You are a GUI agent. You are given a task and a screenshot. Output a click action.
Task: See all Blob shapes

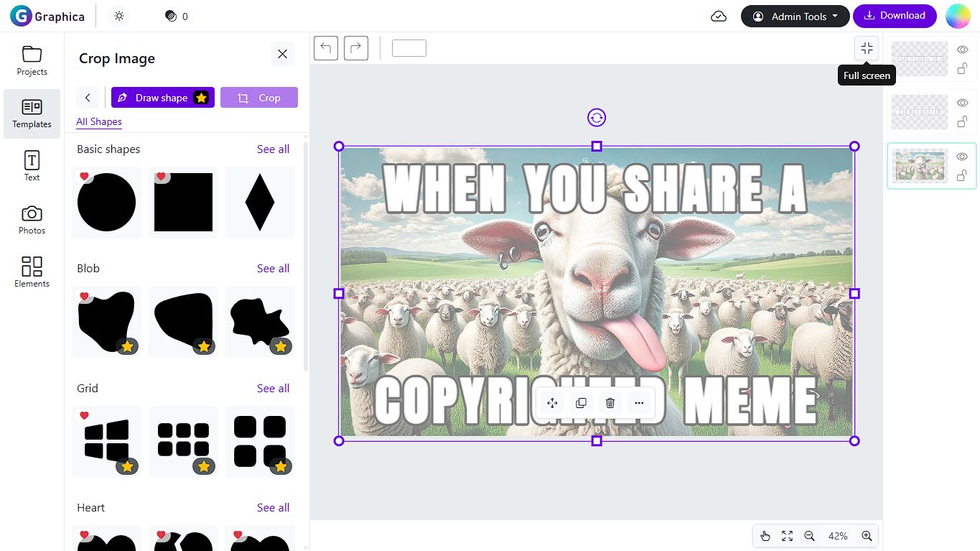274,269
